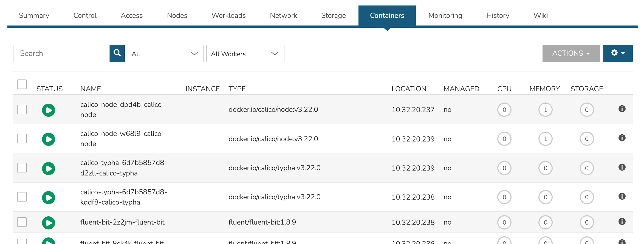This screenshot has width=644, height=244.
Task: Switch to the Monitoring tab
Action: pos(445,16)
